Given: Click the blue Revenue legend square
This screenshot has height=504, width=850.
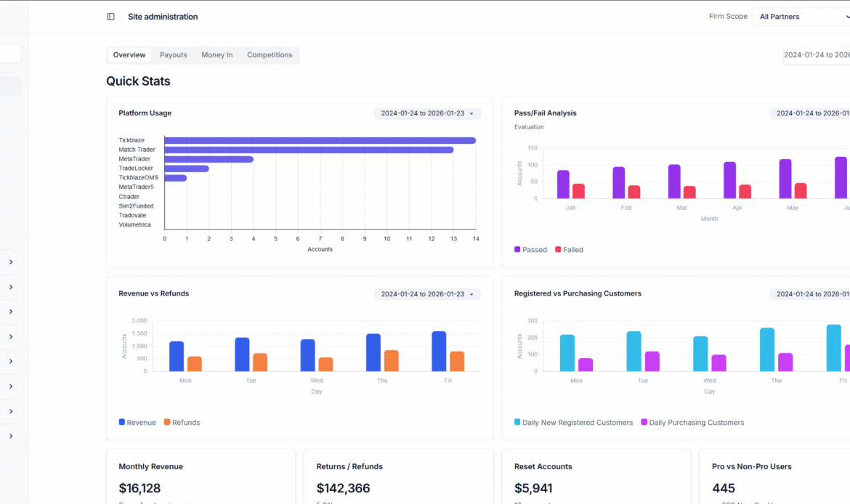Looking at the screenshot, I should tap(122, 423).
